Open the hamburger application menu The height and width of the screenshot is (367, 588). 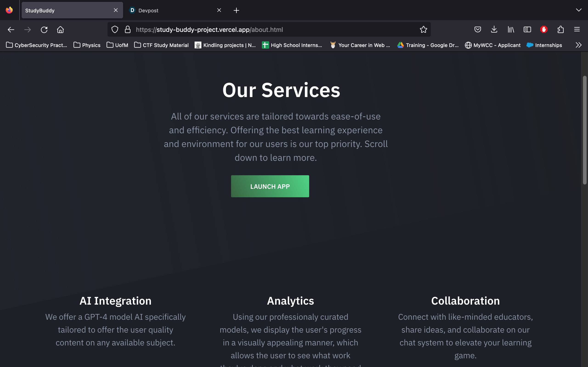pyautogui.click(x=577, y=30)
